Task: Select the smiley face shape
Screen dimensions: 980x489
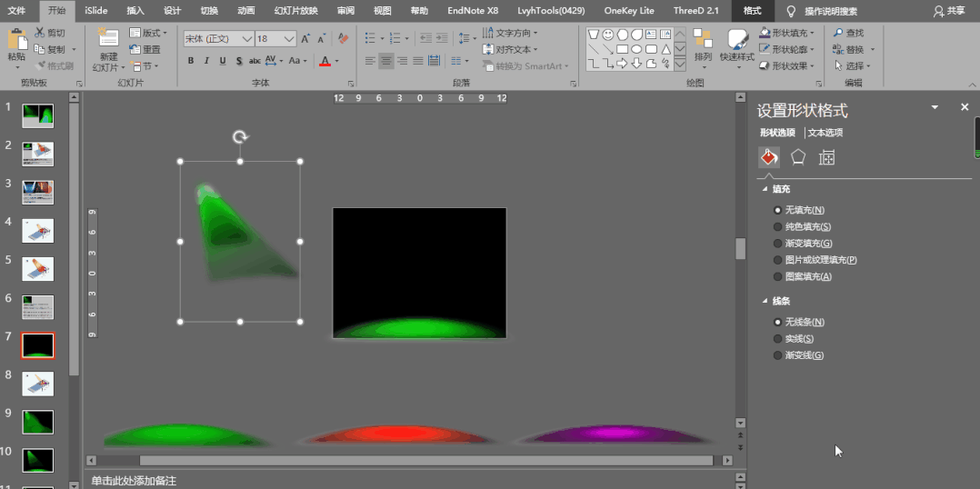Action: 608,35
